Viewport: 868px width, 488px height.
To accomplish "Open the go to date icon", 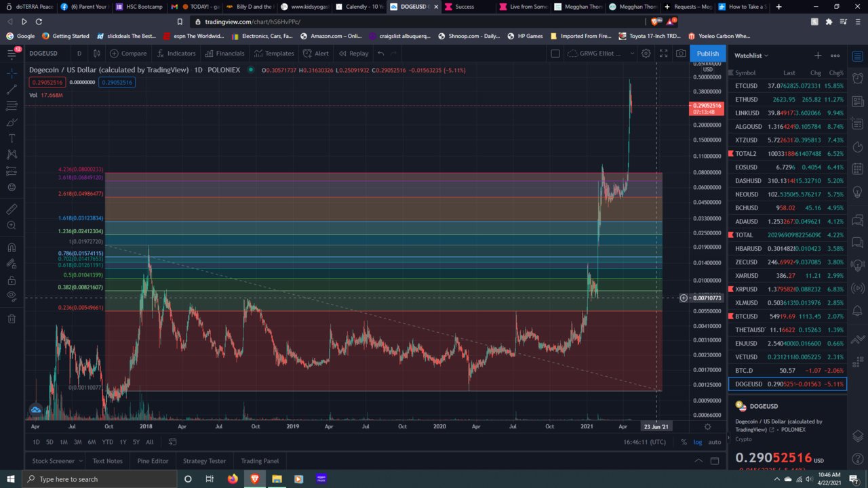I will (x=172, y=442).
